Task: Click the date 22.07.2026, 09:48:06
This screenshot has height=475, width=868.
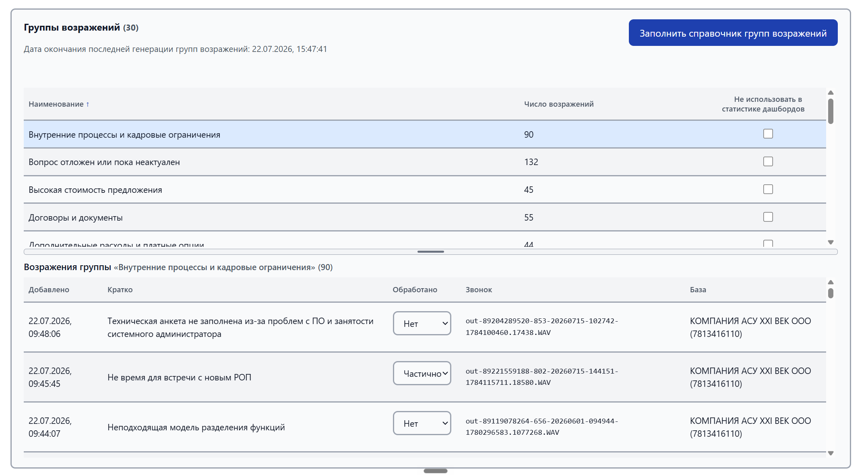Action: tap(50, 327)
